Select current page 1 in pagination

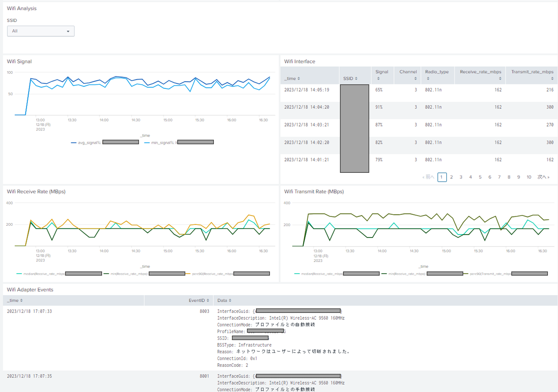(442, 177)
